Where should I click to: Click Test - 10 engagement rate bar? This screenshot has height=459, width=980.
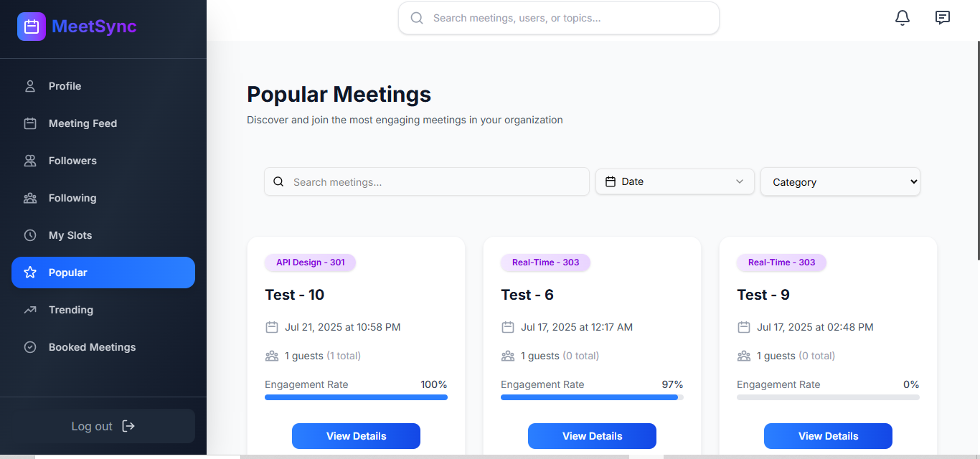pos(356,397)
